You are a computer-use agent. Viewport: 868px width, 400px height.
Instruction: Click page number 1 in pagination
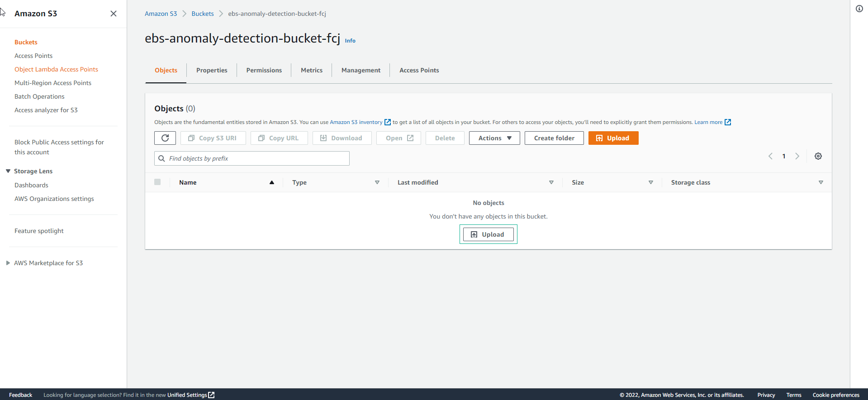point(784,156)
